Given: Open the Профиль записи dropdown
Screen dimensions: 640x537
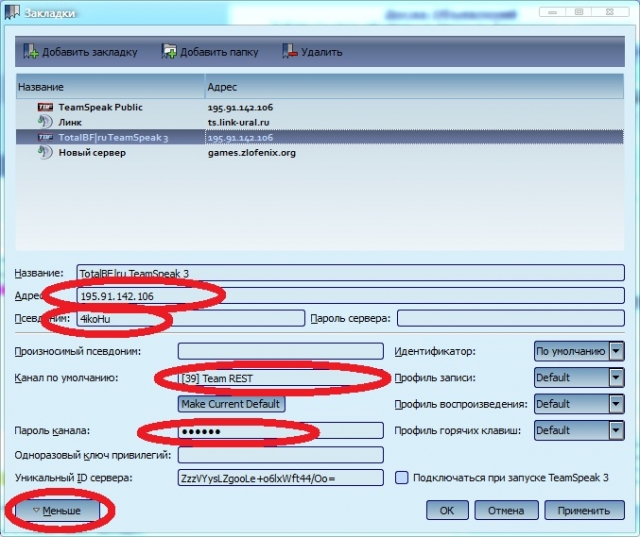Looking at the screenshot, I should (x=579, y=377).
